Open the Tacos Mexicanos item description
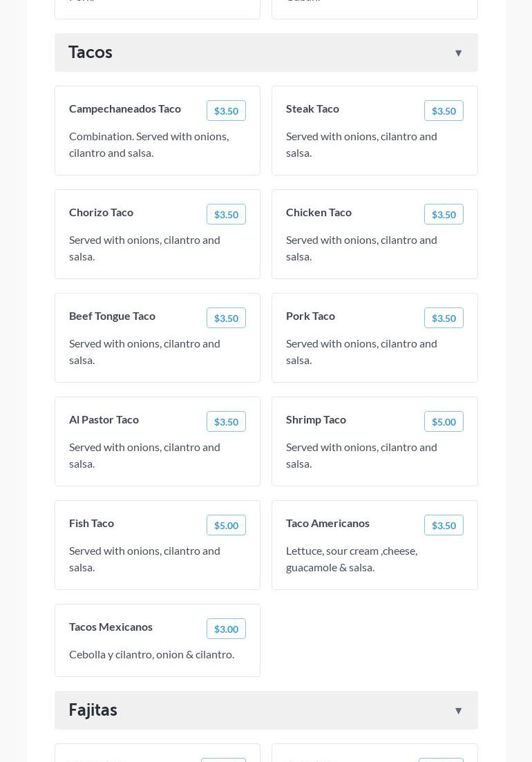Image resolution: width=532 pixels, height=762 pixels. [x=151, y=654]
